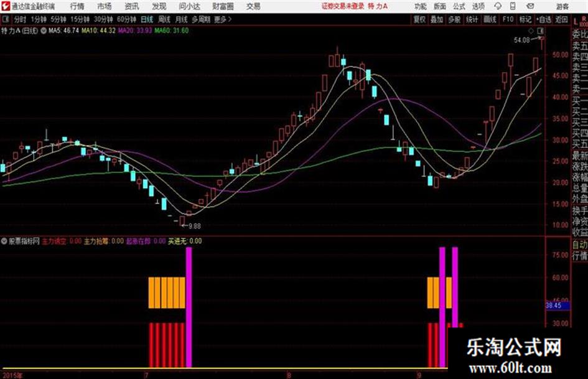
Task: Click the mail envelope icon
Action: click(x=530, y=6)
